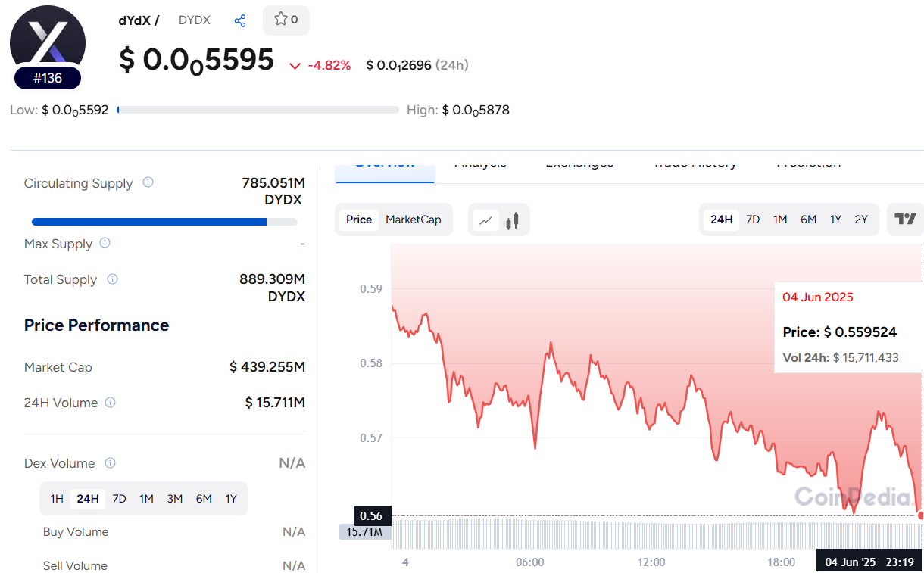Switch to candlestick chart icon
924x573 pixels.
(513, 220)
